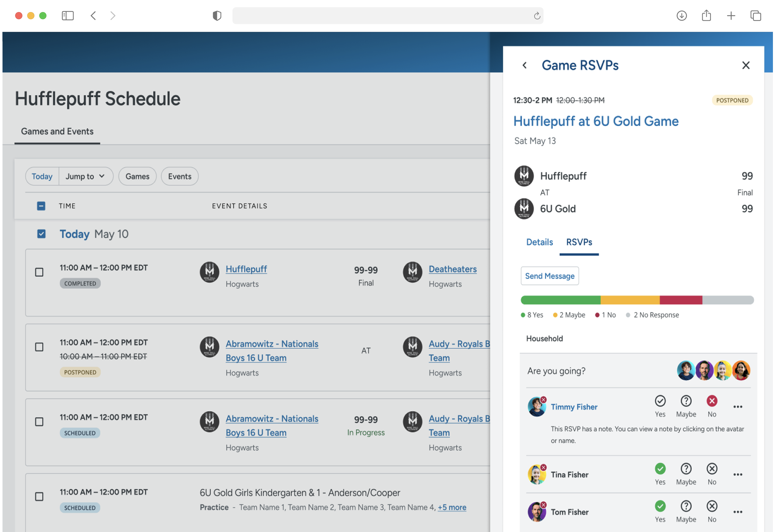
Task: Click the Safari share icon
Action: pyautogui.click(x=706, y=16)
